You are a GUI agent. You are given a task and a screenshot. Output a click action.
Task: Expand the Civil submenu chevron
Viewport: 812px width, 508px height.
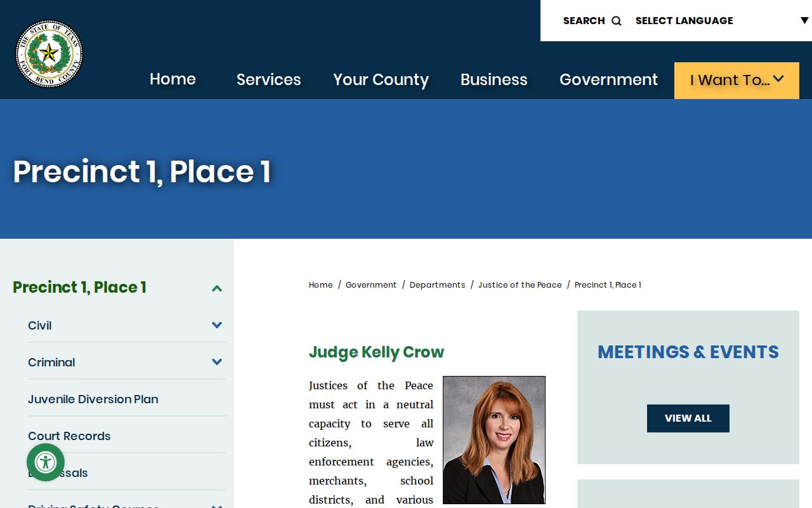[217, 325]
